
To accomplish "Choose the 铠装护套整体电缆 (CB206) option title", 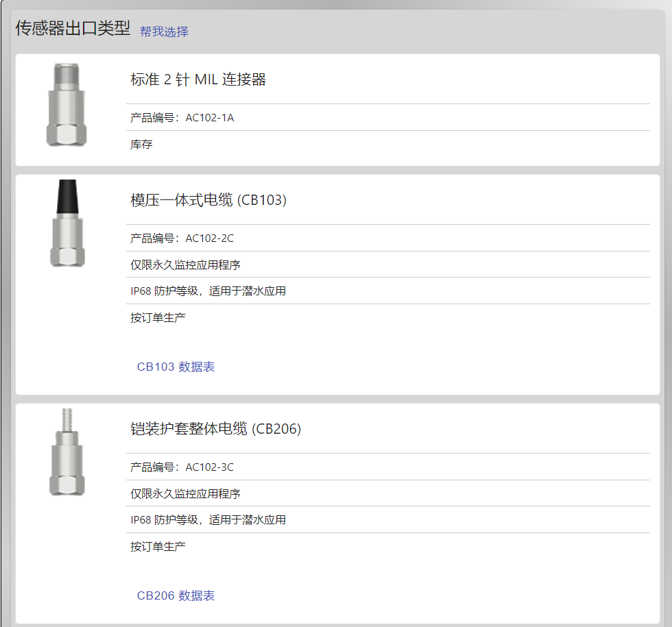I will [215, 429].
